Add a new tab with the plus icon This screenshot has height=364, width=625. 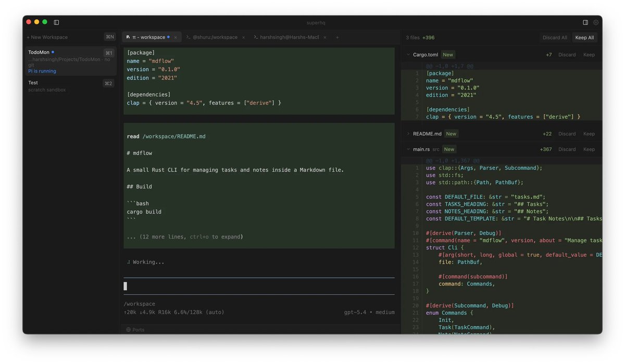[x=337, y=37]
